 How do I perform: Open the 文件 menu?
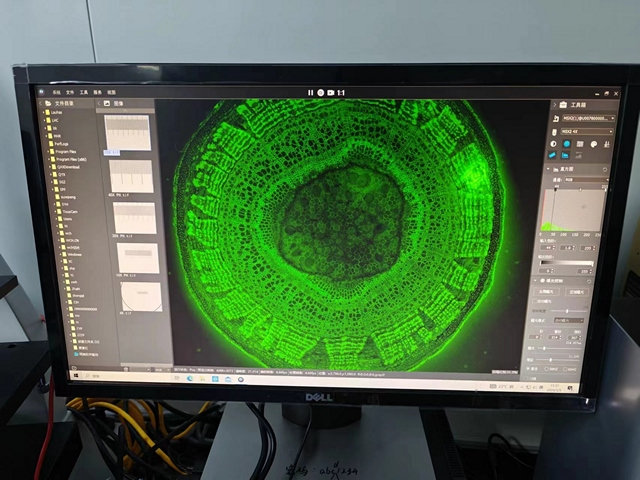pyautogui.click(x=69, y=91)
